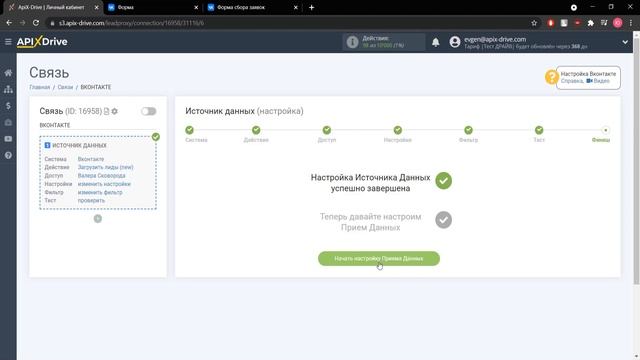Screen dimensions: 640x360
Task: Open a new browser tab
Action: point(311,7)
